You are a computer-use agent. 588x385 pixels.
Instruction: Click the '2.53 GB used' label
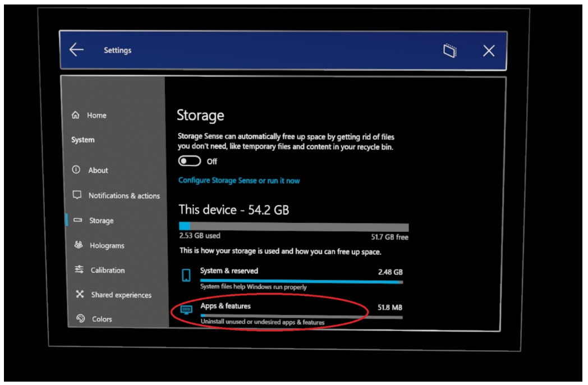(x=200, y=236)
